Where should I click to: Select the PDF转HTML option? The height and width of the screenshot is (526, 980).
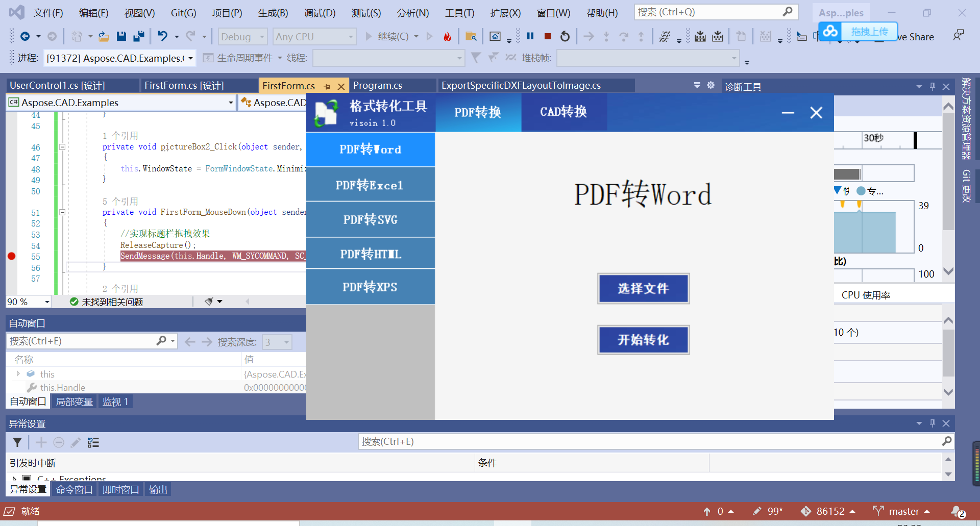click(x=371, y=254)
